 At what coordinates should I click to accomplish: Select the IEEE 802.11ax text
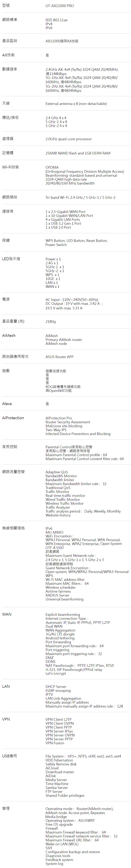pyautogui.click(x=57, y=20)
